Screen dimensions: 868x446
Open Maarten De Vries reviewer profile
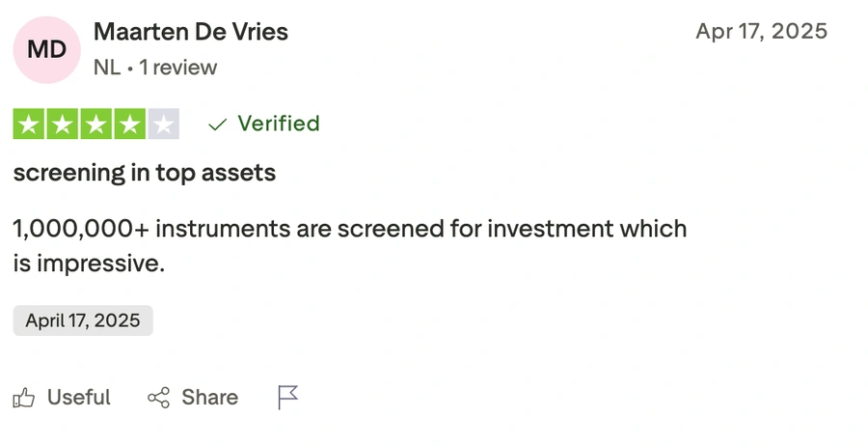pos(191,32)
